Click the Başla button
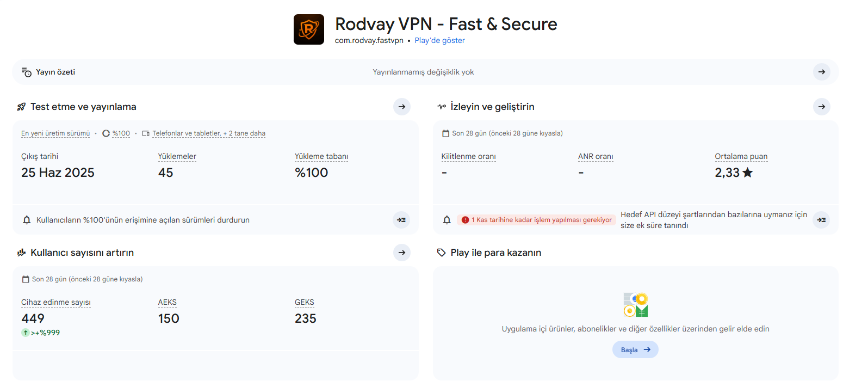Screen dimensions: 868x387 635,349
